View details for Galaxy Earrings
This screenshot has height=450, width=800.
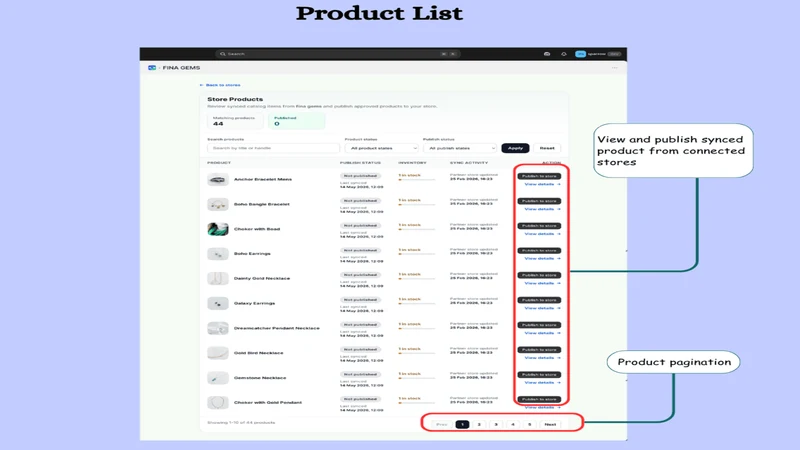tap(542, 308)
